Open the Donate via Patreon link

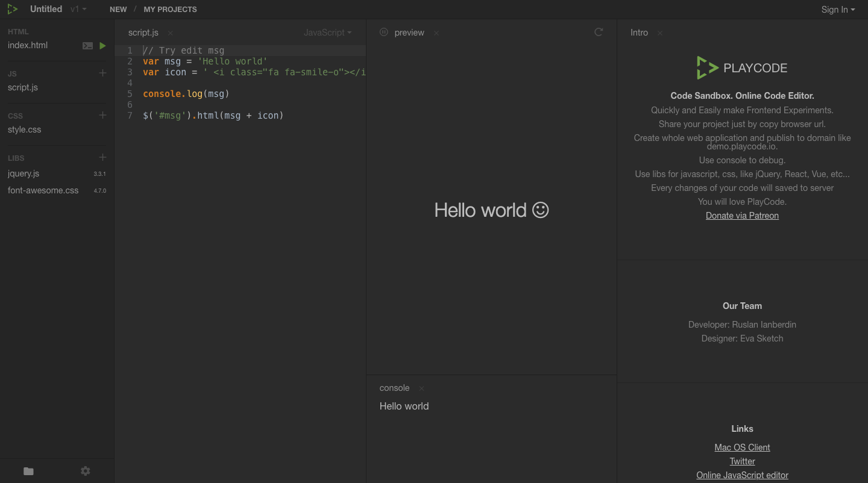click(x=742, y=216)
